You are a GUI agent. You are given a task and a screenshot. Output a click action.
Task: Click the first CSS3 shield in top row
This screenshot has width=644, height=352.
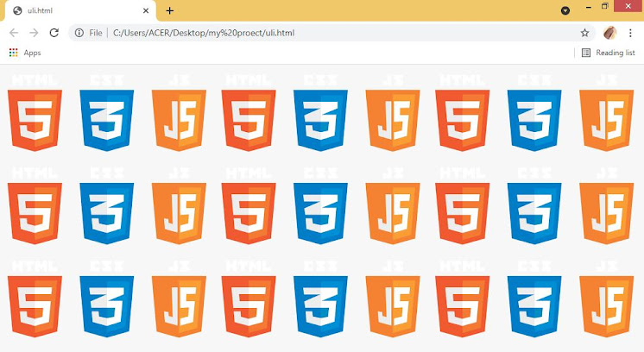[x=107, y=120]
